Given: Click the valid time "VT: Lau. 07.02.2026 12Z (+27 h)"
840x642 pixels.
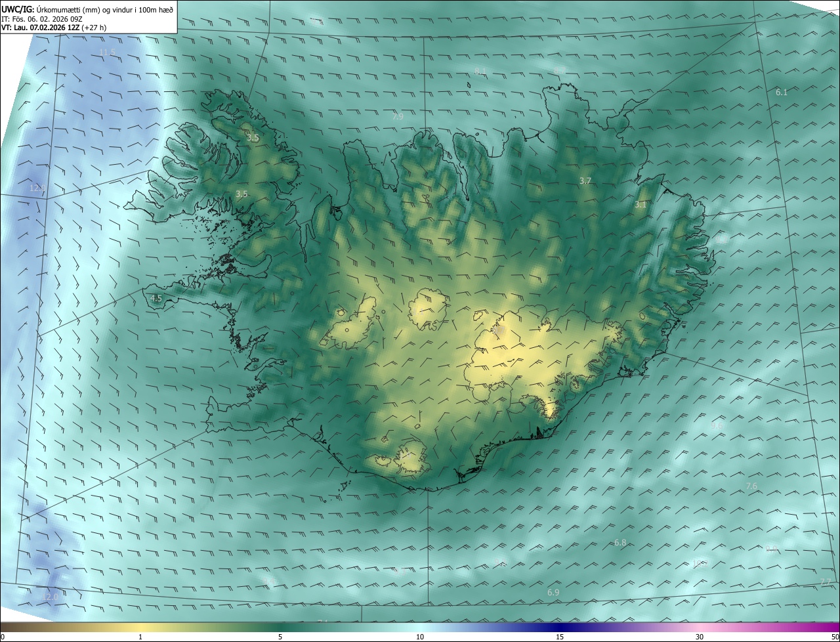Looking at the screenshot, I should coord(55,28).
